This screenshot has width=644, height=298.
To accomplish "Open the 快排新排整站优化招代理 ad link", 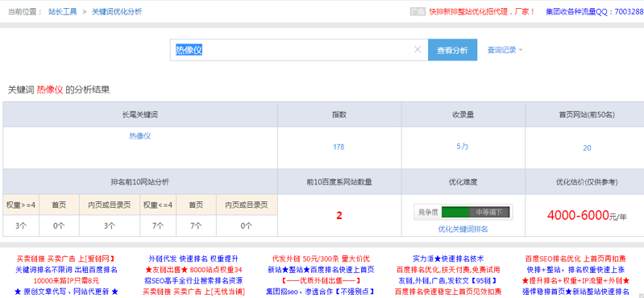I will [x=482, y=11].
